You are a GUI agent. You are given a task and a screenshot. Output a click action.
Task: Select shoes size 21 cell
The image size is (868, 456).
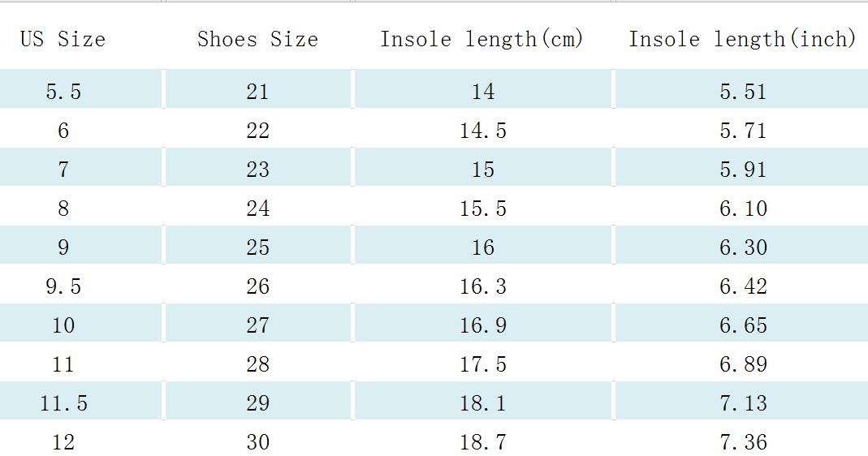(257, 92)
